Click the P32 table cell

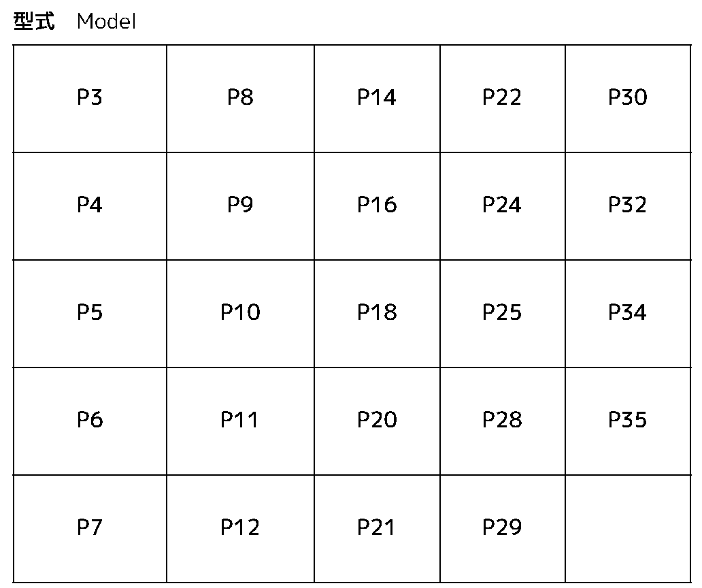coord(628,206)
